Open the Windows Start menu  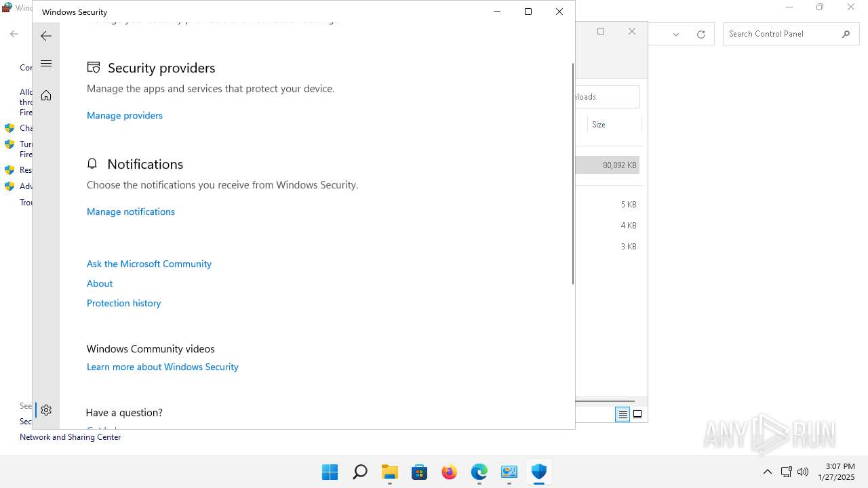click(x=330, y=472)
